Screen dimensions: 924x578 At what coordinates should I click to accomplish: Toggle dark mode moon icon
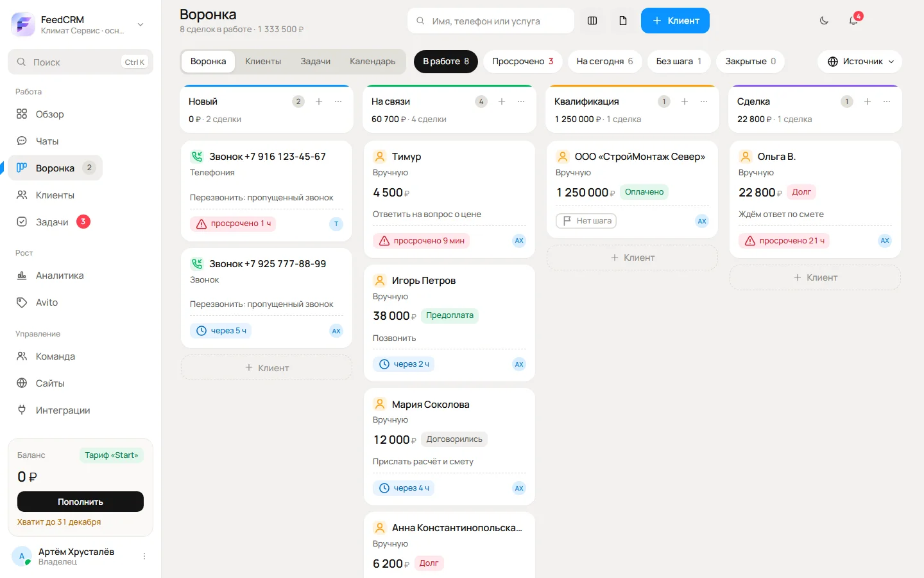click(x=824, y=21)
